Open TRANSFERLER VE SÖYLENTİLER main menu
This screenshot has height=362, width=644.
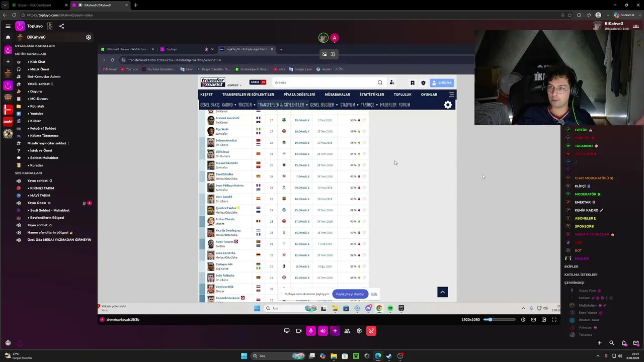click(x=248, y=95)
